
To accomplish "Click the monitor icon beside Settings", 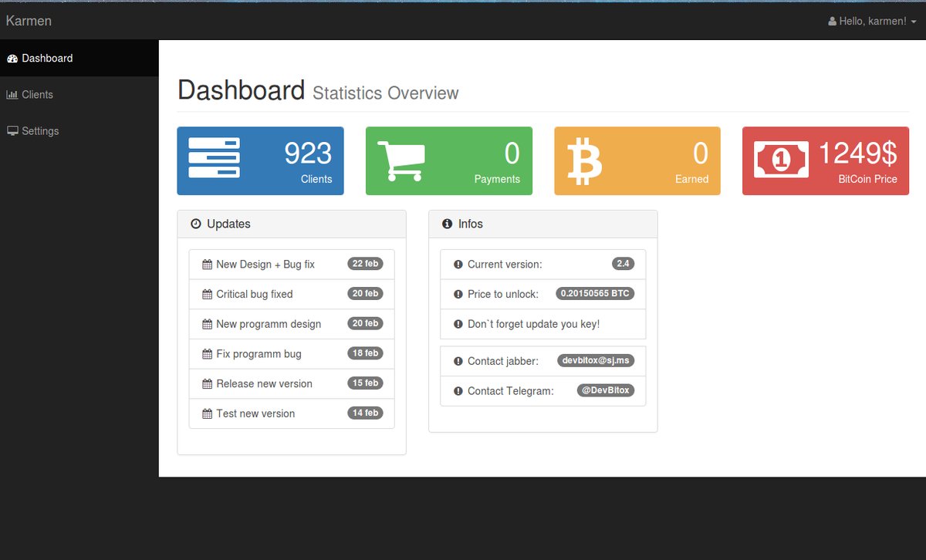I will point(12,131).
